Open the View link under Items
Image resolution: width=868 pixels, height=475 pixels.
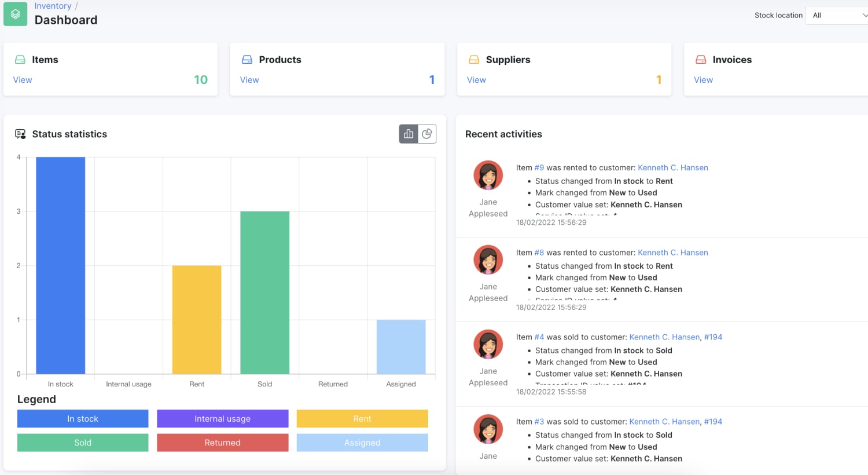point(23,79)
